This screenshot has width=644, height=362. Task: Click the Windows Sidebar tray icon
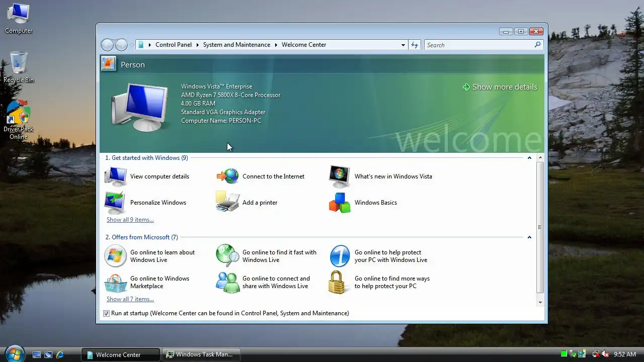[x=582, y=354]
